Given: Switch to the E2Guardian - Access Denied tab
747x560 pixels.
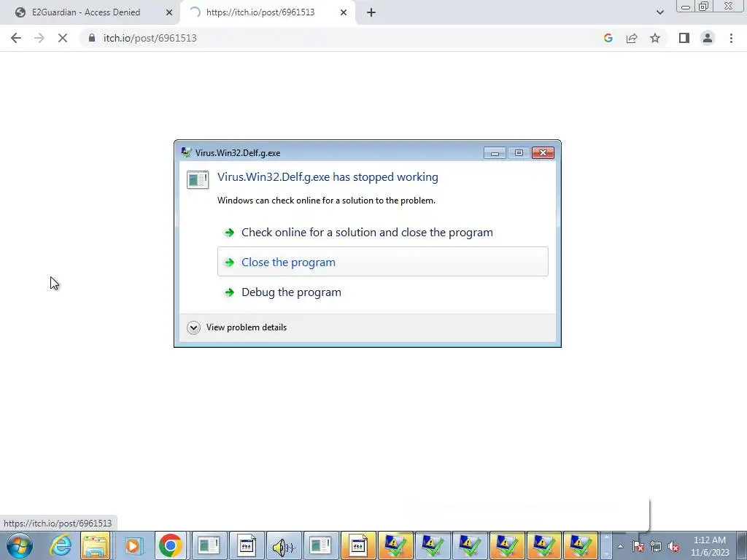Looking at the screenshot, I should click(x=86, y=12).
